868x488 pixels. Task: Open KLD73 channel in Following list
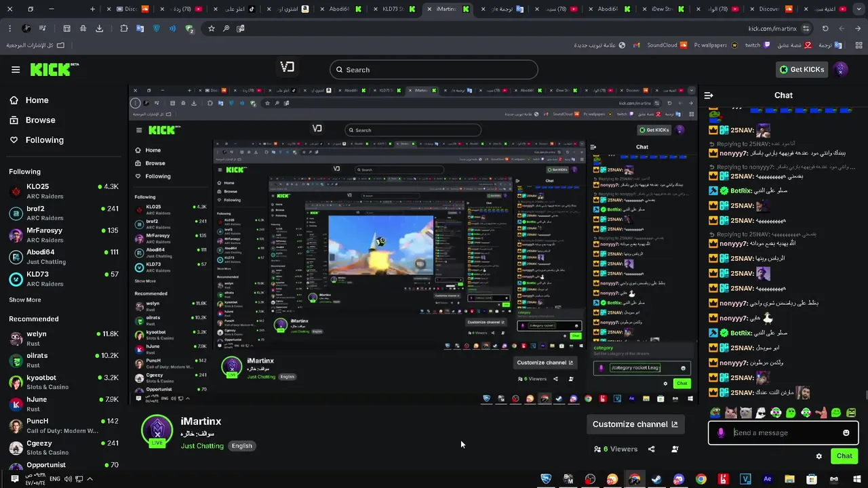64,279
